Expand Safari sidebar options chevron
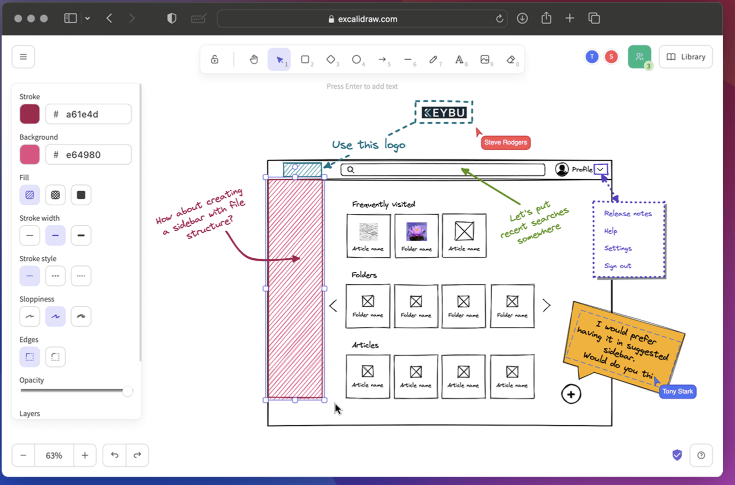 pyautogui.click(x=87, y=19)
